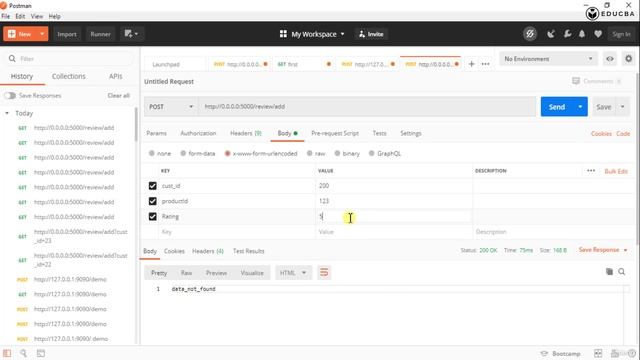Click the Runner button
The image size is (640, 360).
100,34
